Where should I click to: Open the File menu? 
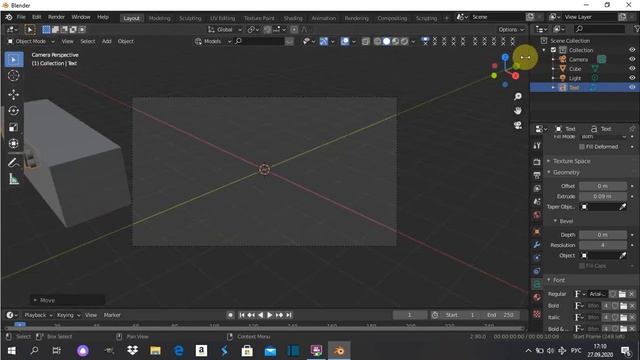(21, 17)
